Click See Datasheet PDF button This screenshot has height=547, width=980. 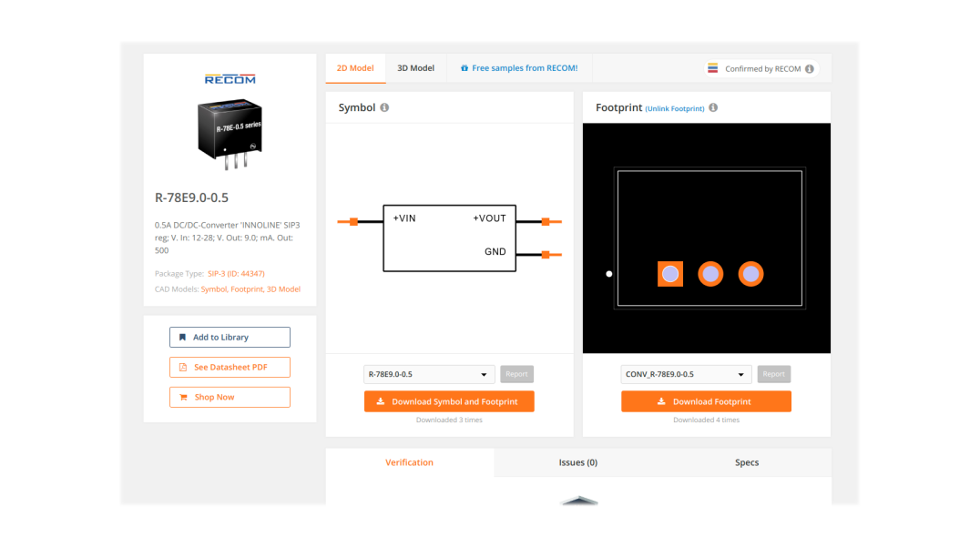point(230,367)
